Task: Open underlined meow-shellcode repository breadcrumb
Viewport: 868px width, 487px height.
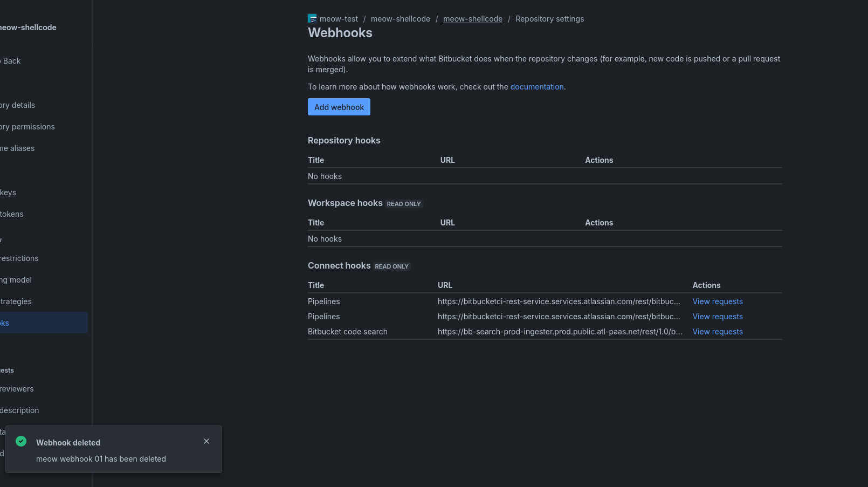Action: [473, 19]
